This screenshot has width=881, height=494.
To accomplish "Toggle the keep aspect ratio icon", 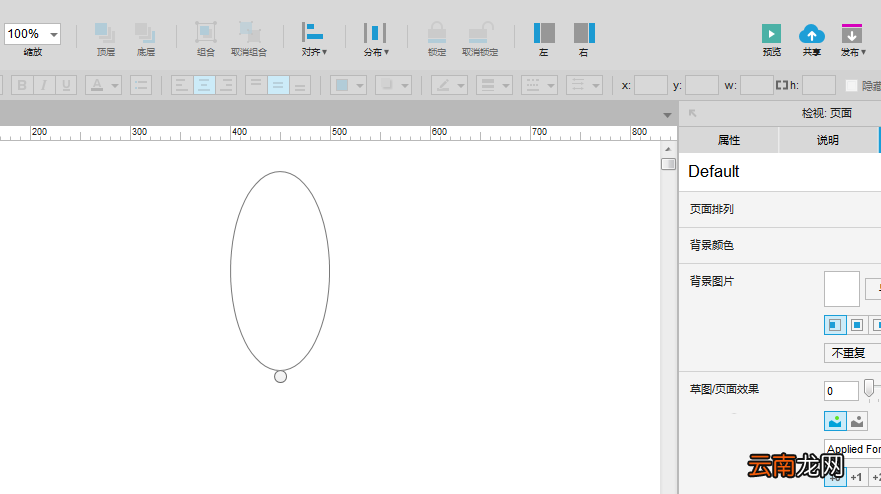I will point(782,85).
